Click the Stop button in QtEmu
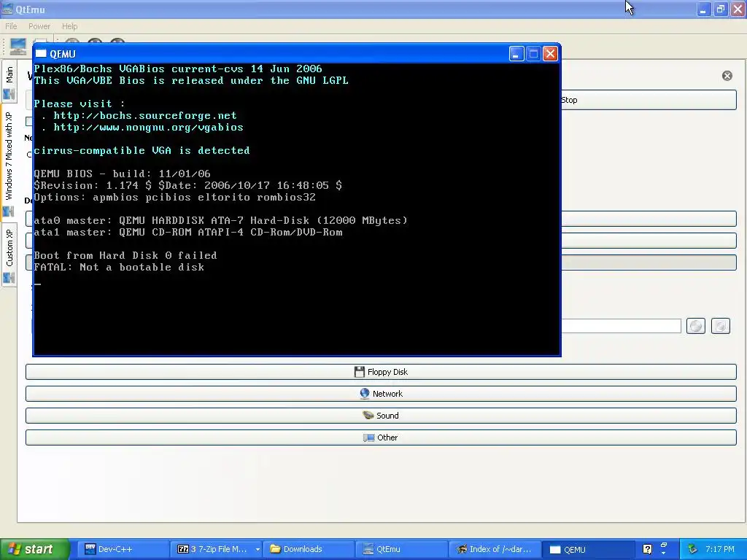This screenshot has height=560, width=747. (x=649, y=100)
